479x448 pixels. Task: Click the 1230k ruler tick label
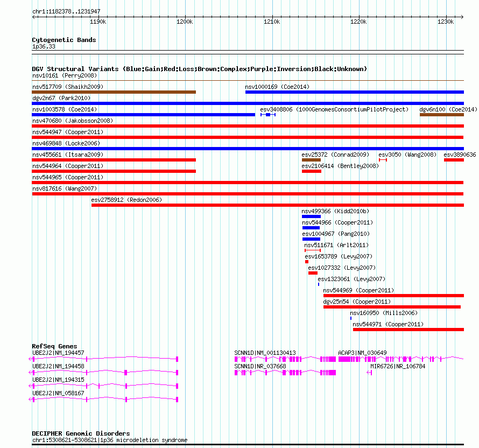(446, 22)
